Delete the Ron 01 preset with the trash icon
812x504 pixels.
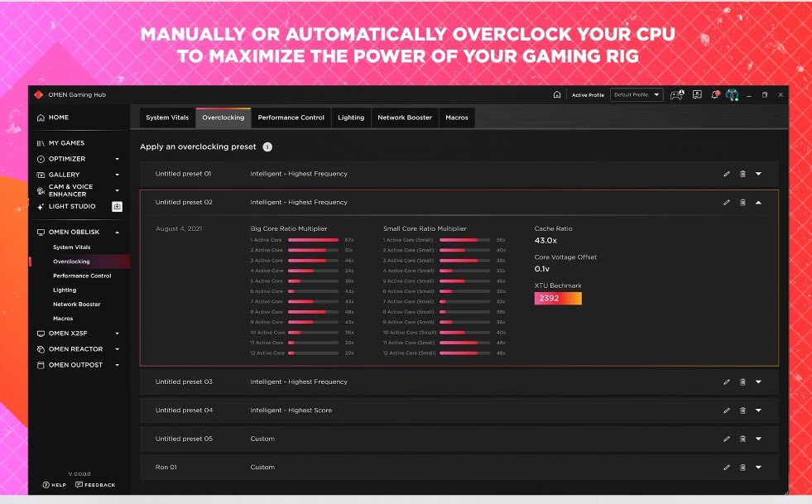(x=742, y=468)
